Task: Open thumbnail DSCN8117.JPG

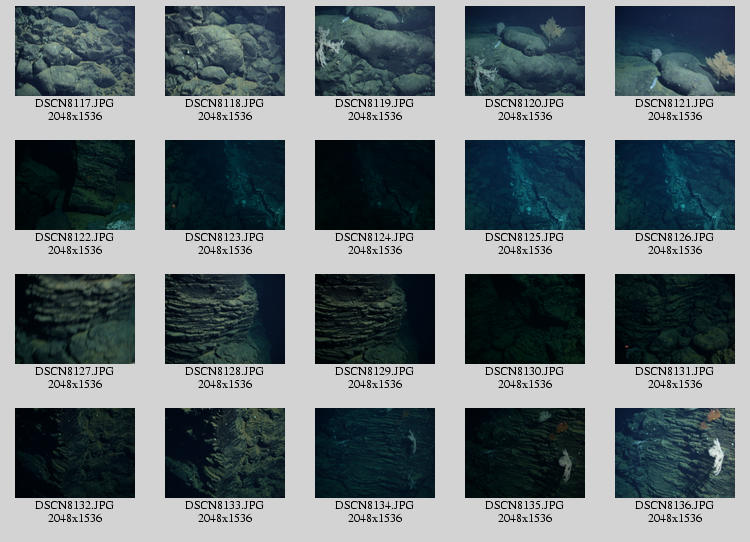Action: [75, 51]
